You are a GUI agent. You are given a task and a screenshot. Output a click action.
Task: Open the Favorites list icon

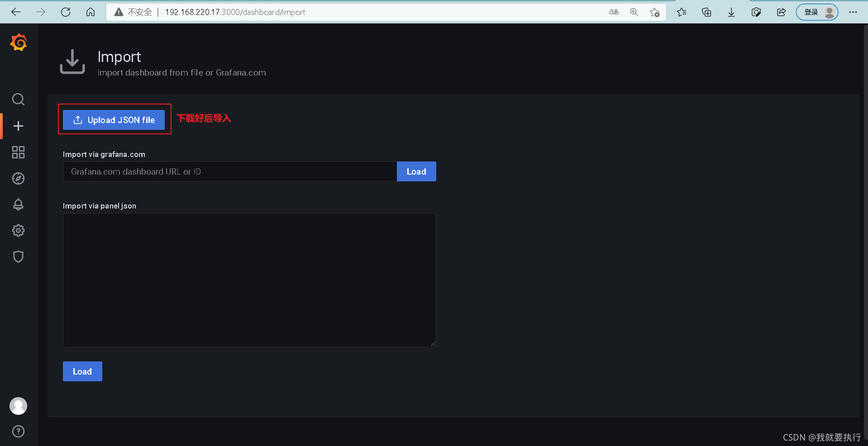click(682, 12)
